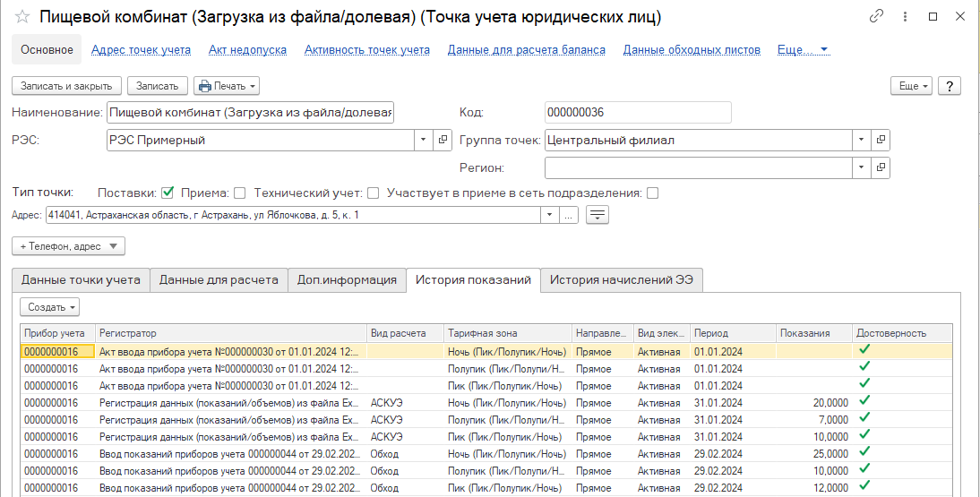
Task: Click into the Код input field
Action: coord(637,112)
